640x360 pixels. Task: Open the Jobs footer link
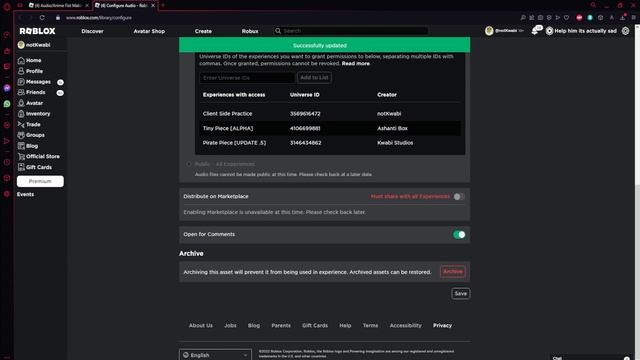[x=230, y=326]
